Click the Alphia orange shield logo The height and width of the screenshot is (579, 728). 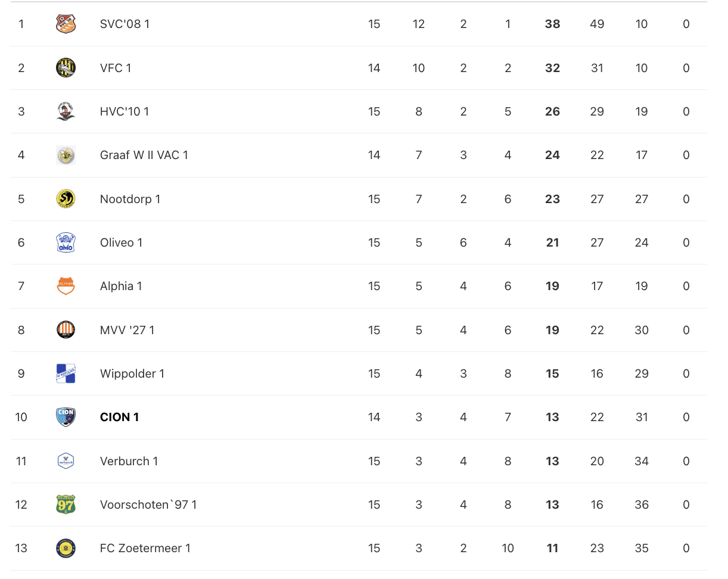tap(66, 286)
